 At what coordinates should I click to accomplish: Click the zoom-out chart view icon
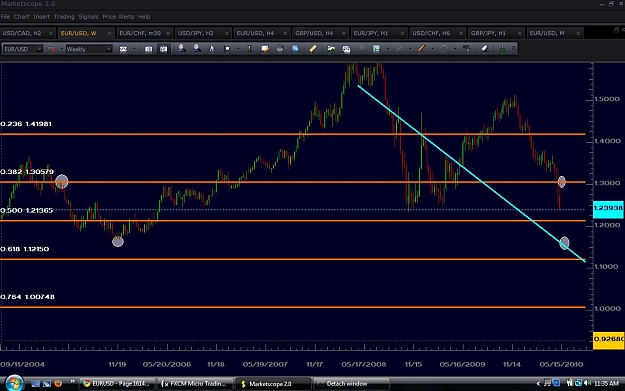coord(148,49)
